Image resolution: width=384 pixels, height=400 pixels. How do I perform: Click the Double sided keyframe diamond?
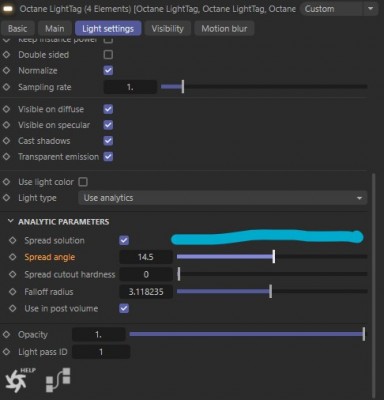click(6, 55)
